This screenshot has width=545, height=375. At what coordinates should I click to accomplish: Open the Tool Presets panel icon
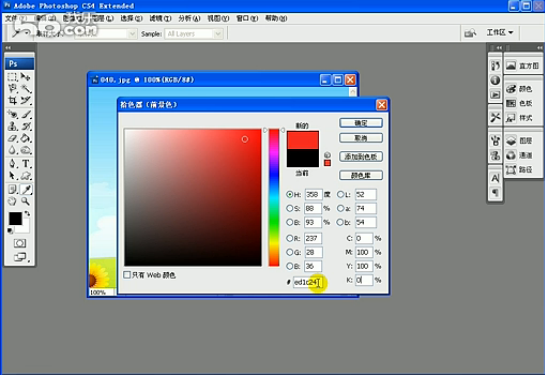pos(495,117)
